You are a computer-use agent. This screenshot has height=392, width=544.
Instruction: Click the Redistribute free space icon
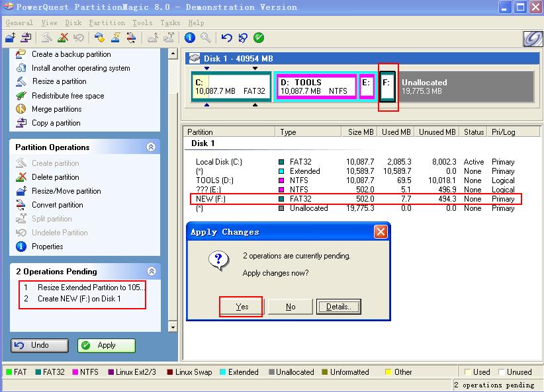pos(21,95)
